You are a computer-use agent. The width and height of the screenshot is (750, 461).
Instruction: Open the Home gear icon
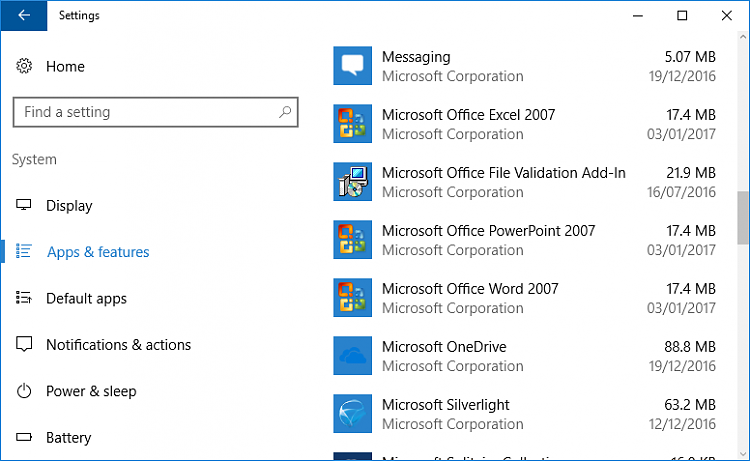point(24,66)
